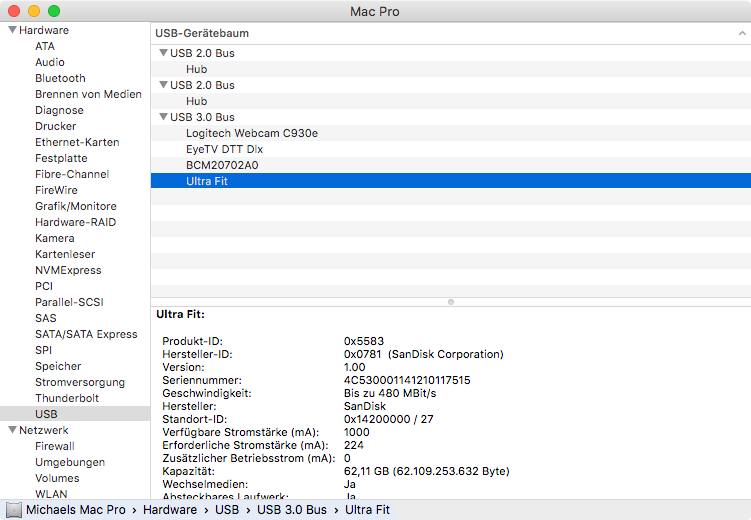Click the red close window button

14,10
